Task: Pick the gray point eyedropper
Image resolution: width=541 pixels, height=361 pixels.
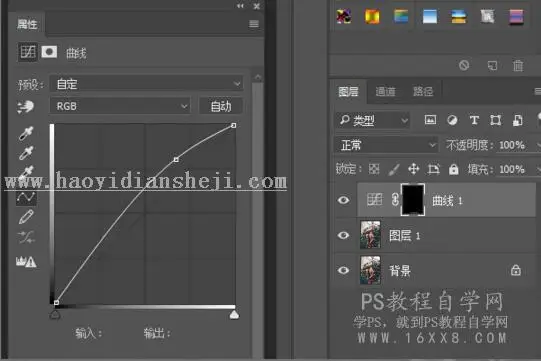Action: [26, 153]
